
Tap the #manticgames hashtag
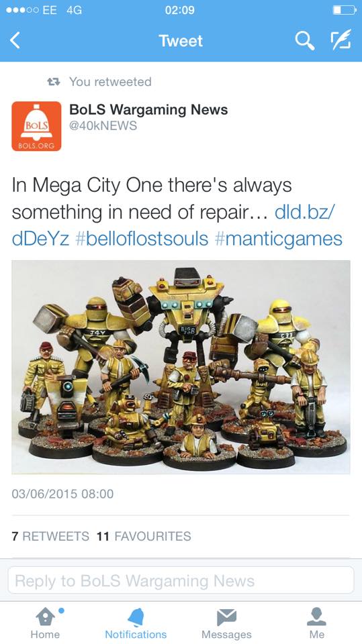click(x=279, y=239)
